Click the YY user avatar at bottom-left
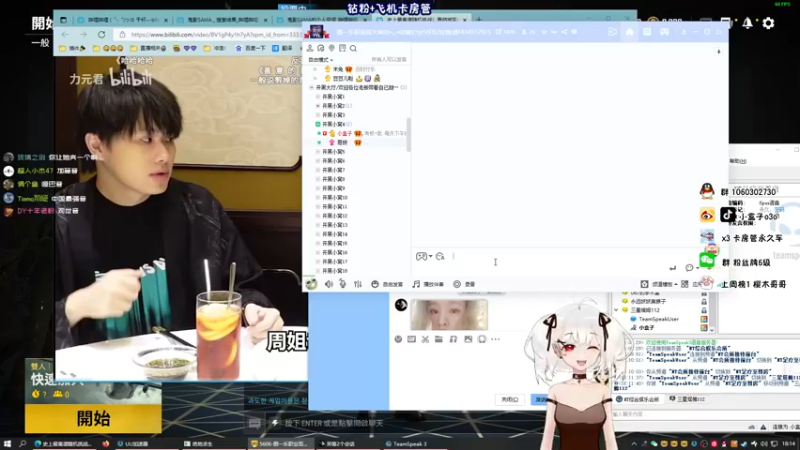800x450 pixels. (311, 284)
